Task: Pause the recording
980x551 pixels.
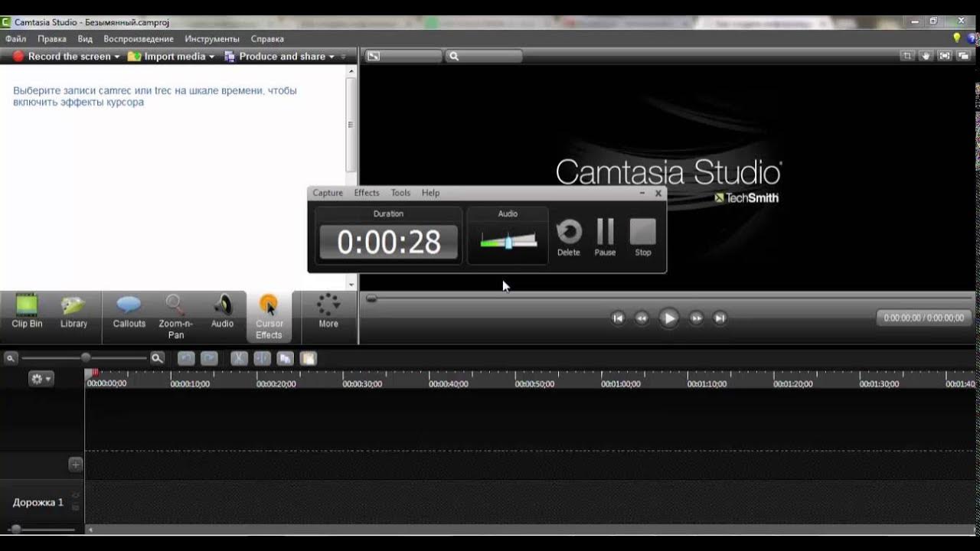Action: tap(605, 238)
